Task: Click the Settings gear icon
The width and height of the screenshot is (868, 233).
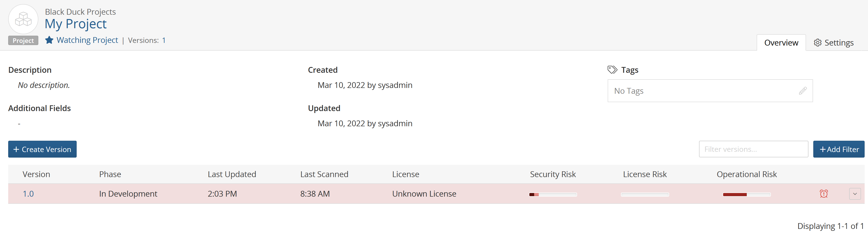Action: [x=817, y=43]
